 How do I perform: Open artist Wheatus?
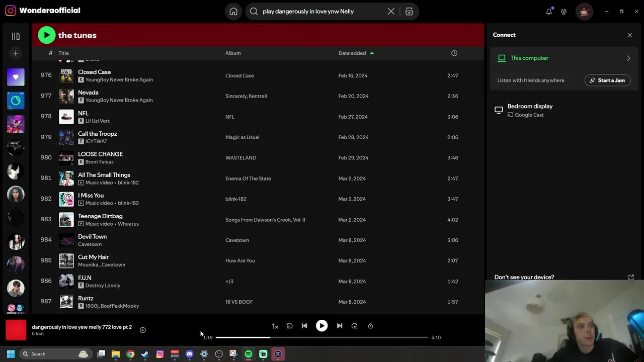[x=128, y=224]
